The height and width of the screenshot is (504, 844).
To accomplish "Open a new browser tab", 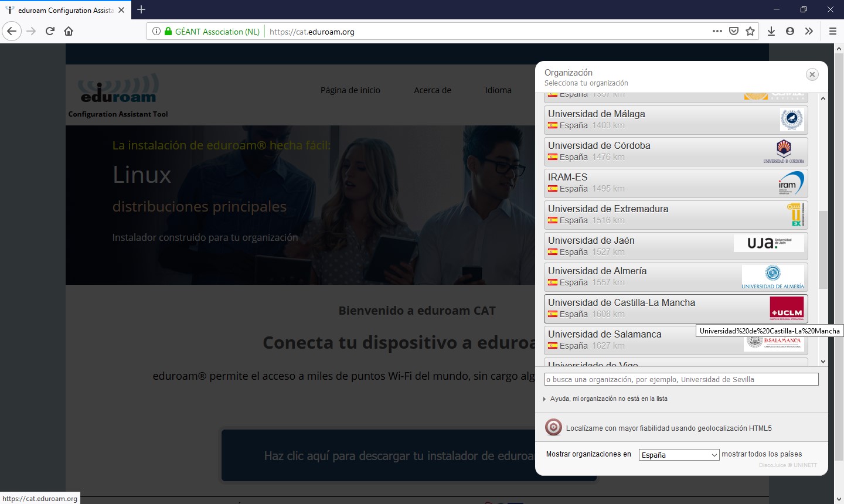I will tap(141, 9).
